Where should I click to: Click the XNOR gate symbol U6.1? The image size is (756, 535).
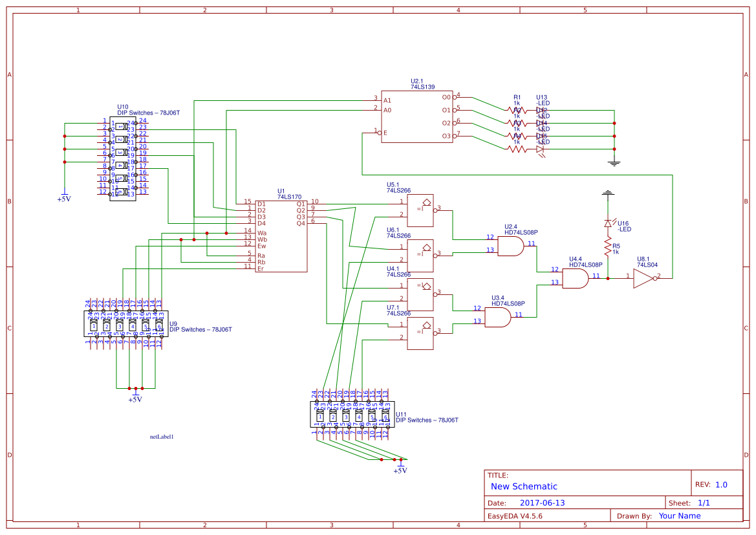[x=420, y=254]
